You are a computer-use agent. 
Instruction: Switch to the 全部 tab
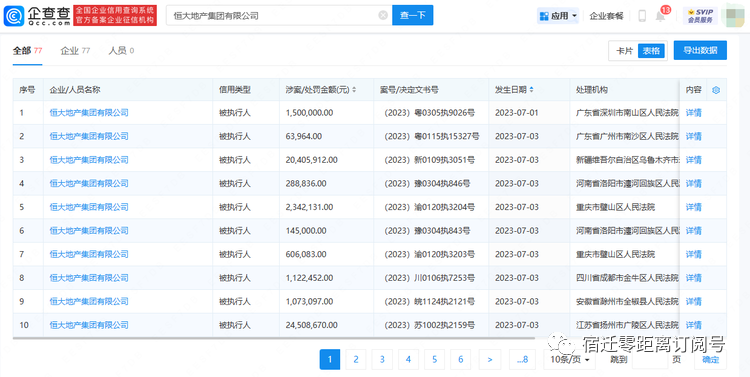tap(27, 51)
